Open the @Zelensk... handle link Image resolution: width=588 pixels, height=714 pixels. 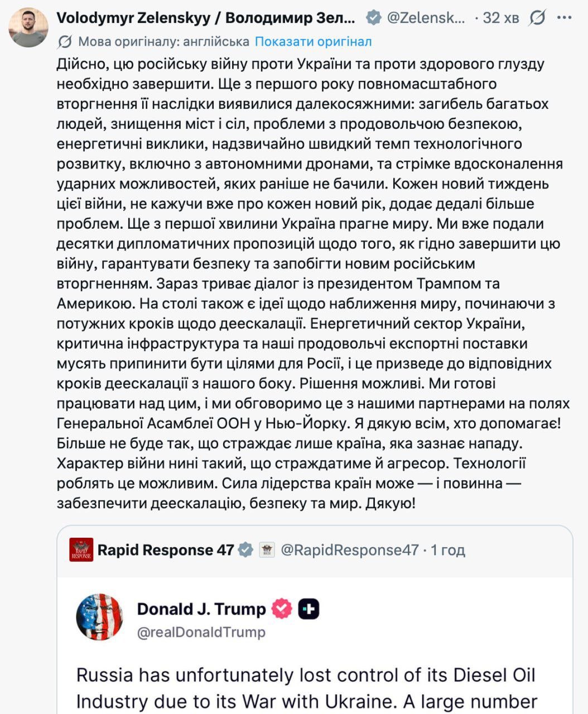point(426,18)
